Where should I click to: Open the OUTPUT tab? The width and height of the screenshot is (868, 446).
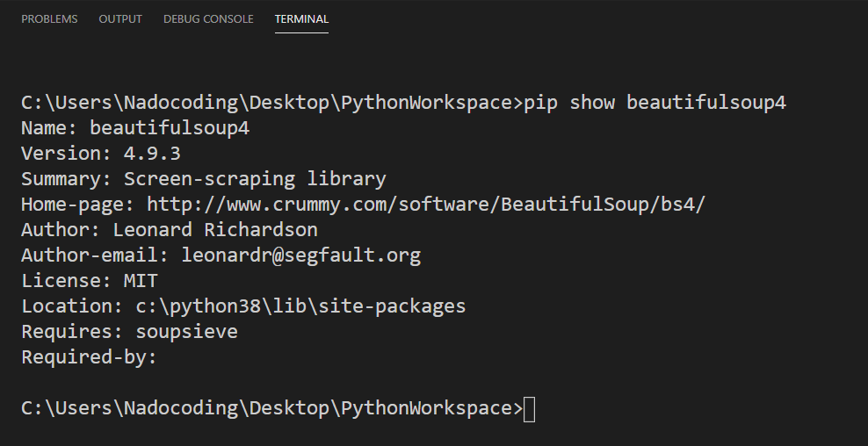pyautogui.click(x=120, y=18)
